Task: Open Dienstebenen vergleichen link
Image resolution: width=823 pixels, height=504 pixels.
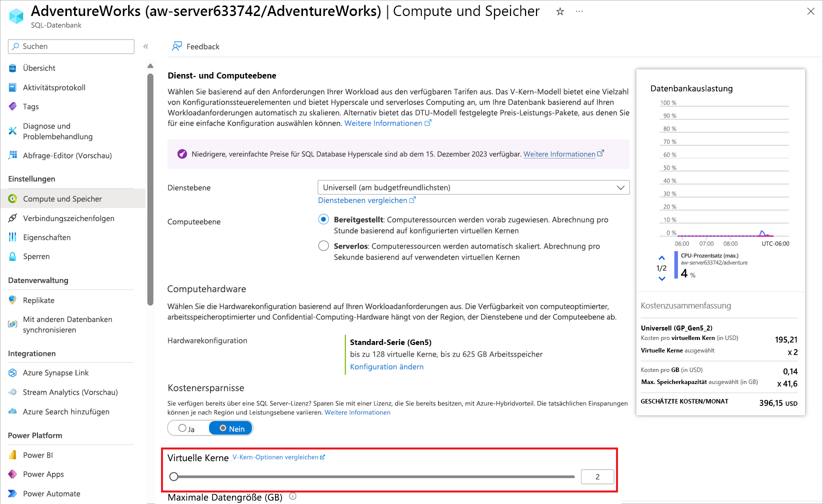Action: [366, 200]
